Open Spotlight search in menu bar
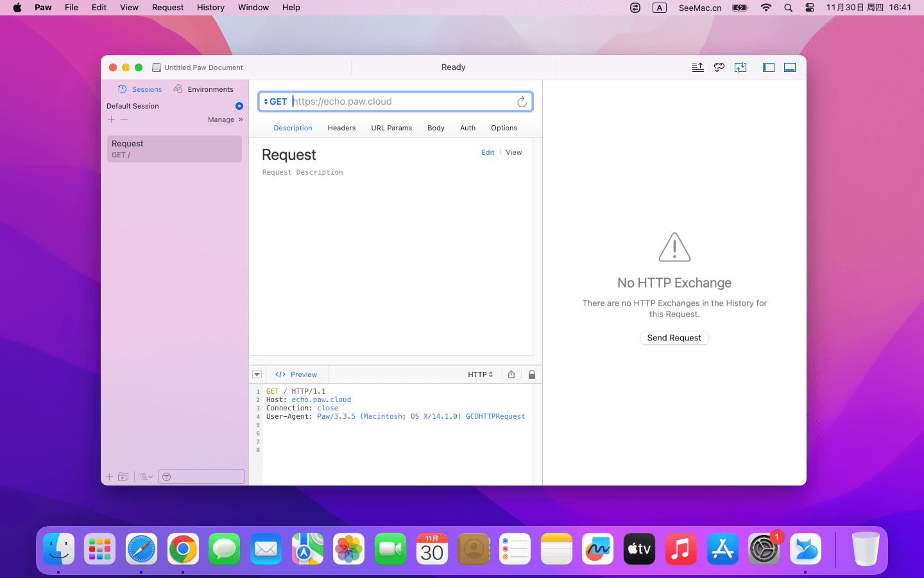 click(788, 8)
